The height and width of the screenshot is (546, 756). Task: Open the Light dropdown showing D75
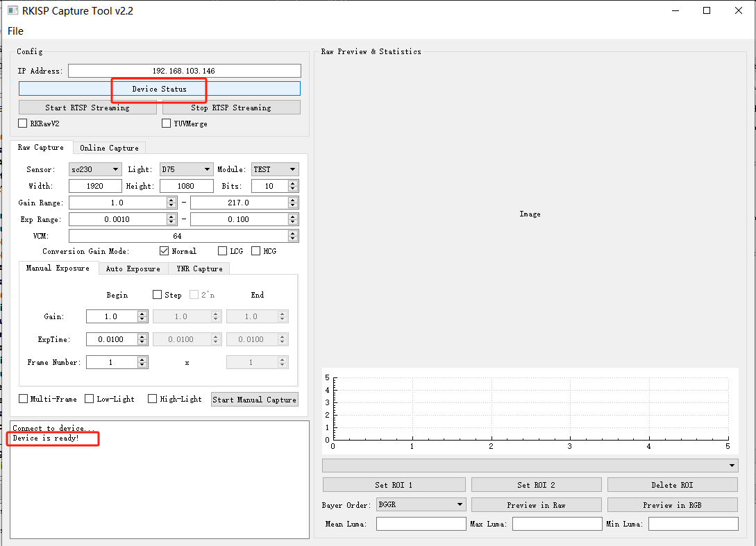pos(186,169)
